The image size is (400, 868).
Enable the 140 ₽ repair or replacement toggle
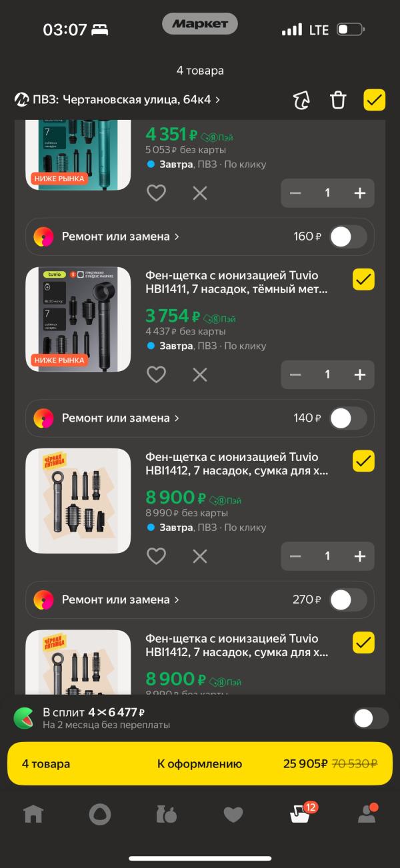tap(349, 418)
